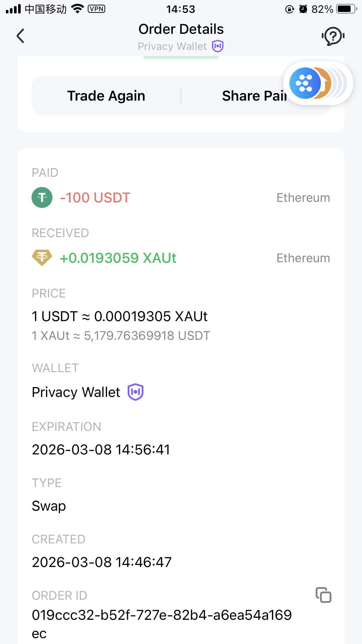Tap the +0.0193059 XAUt received amount

pyautogui.click(x=118, y=258)
